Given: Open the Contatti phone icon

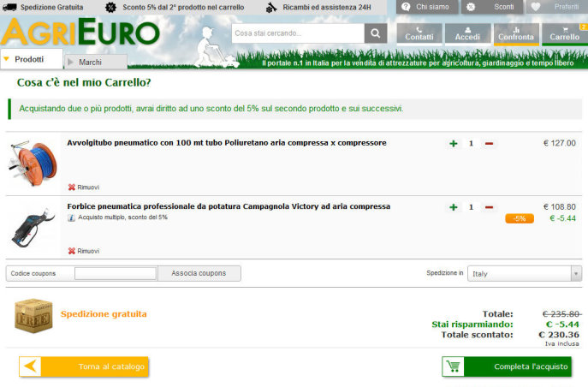Looking at the screenshot, I should click(x=419, y=33).
